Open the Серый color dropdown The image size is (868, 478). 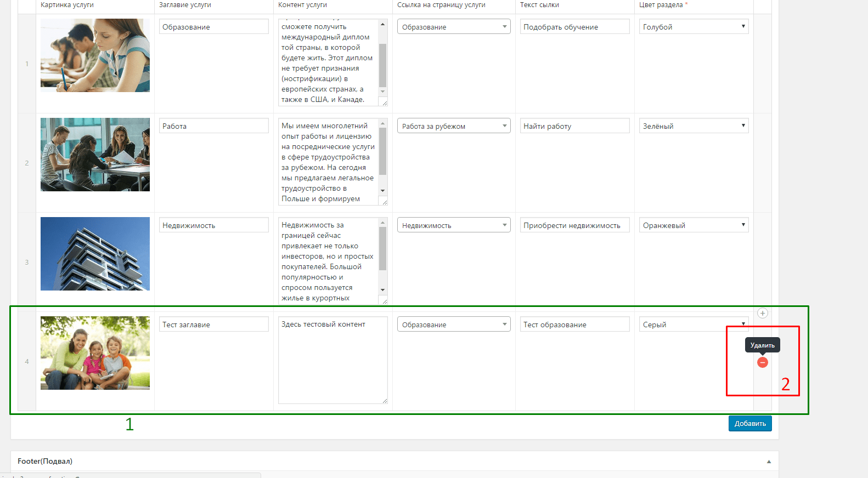pos(694,324)
